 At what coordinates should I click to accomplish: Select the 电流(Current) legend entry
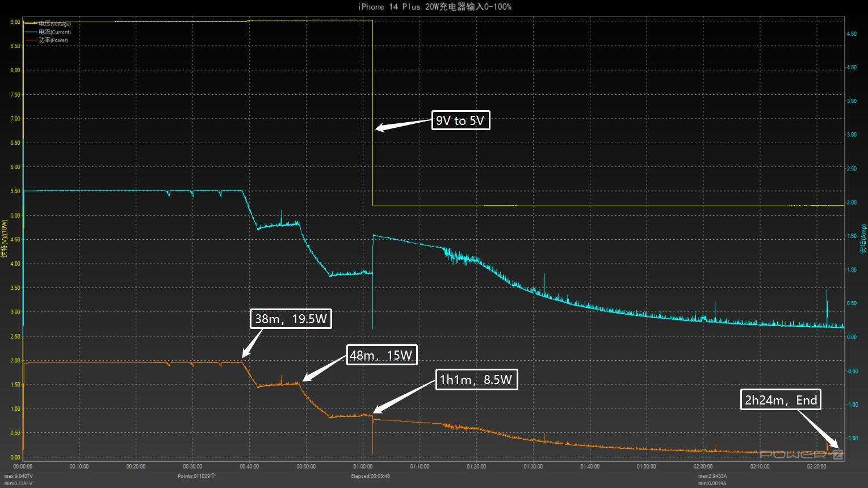click(x=48, y=32)
